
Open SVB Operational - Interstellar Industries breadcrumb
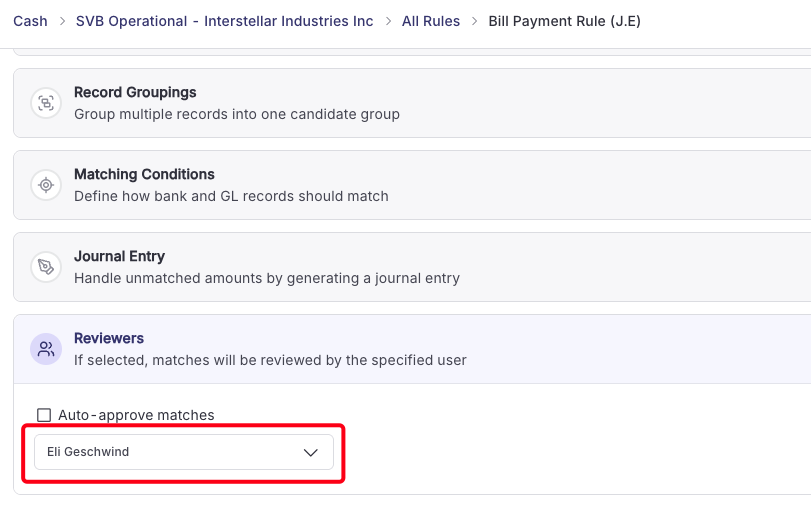coord(224,21)
